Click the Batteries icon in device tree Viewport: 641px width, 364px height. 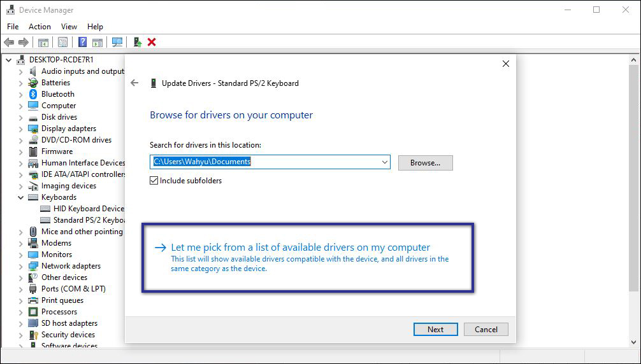(33, 83)
